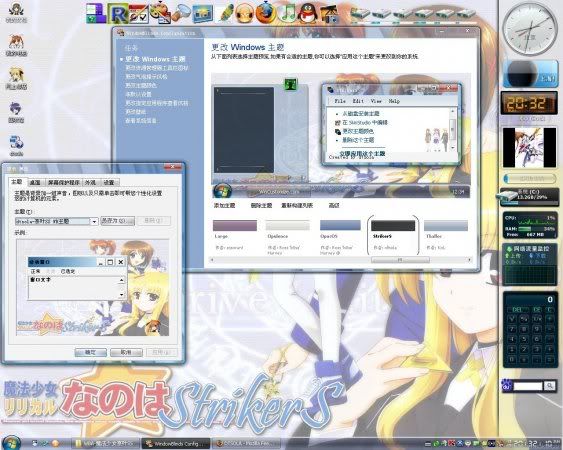Click 更改主题颜色 link in preview window

tap(358, 131)
